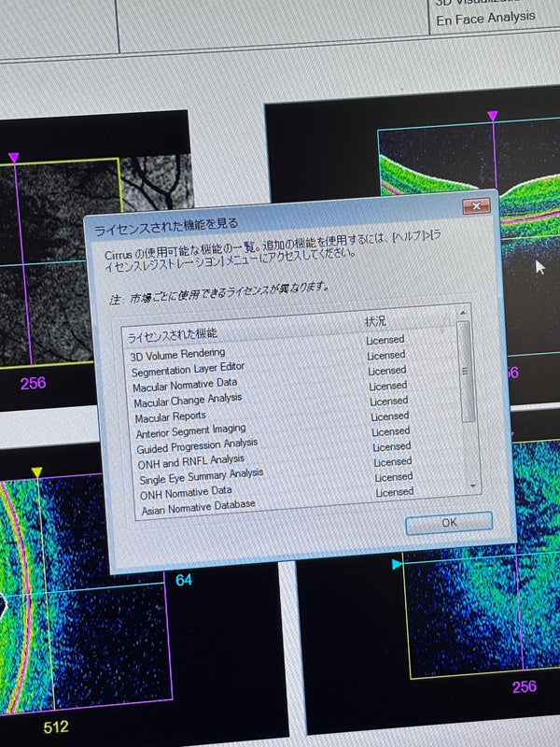Click the 256 slice number below the bottom-right scan
Image resolution: width=560 pixels, height=747 pixels.
click(525, 686)
